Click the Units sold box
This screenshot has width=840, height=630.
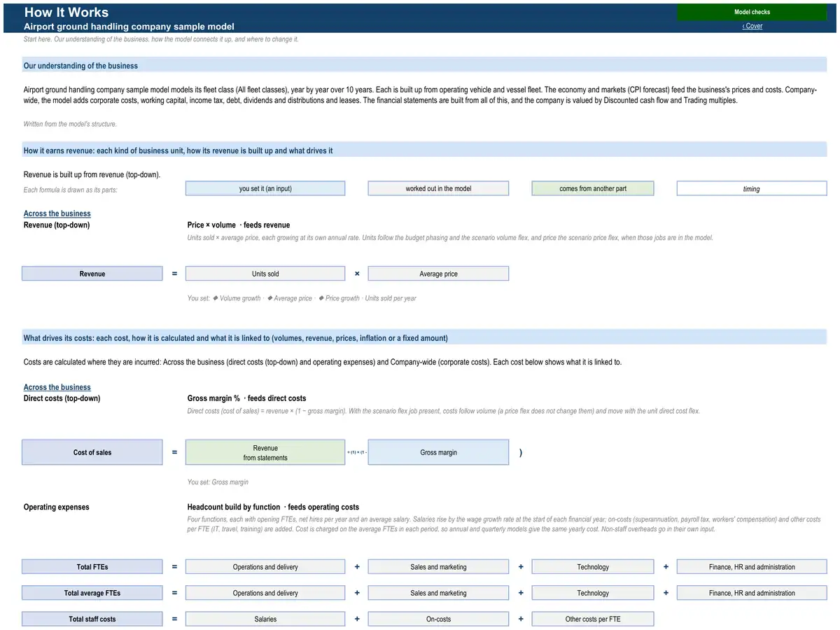265,274
